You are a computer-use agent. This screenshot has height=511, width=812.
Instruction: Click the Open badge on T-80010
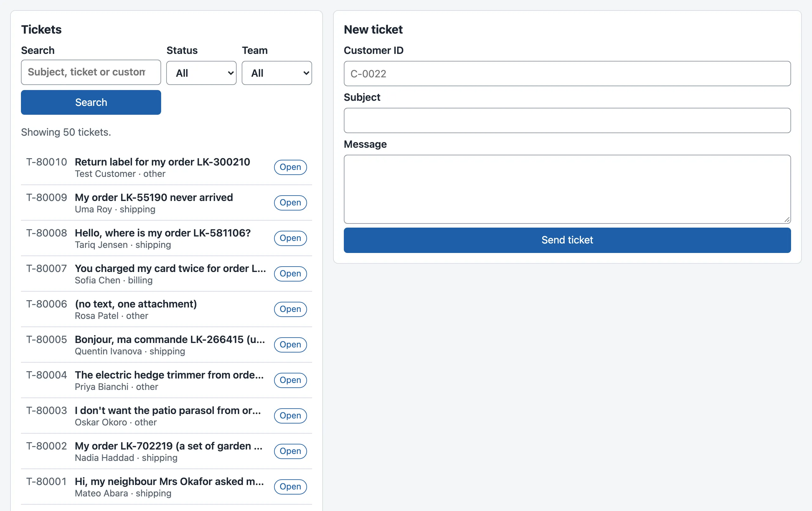[x=290, y=167]
